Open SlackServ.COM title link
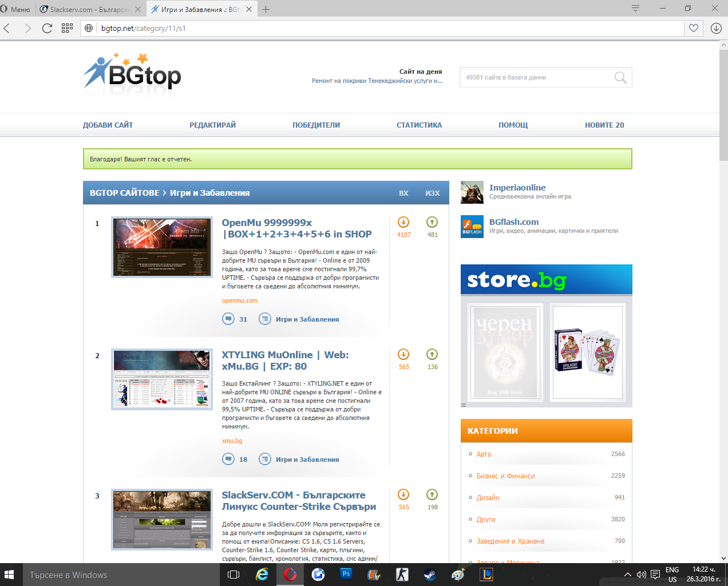The width and height of the screenshot is (728, 586). click(x=299, y=501)
